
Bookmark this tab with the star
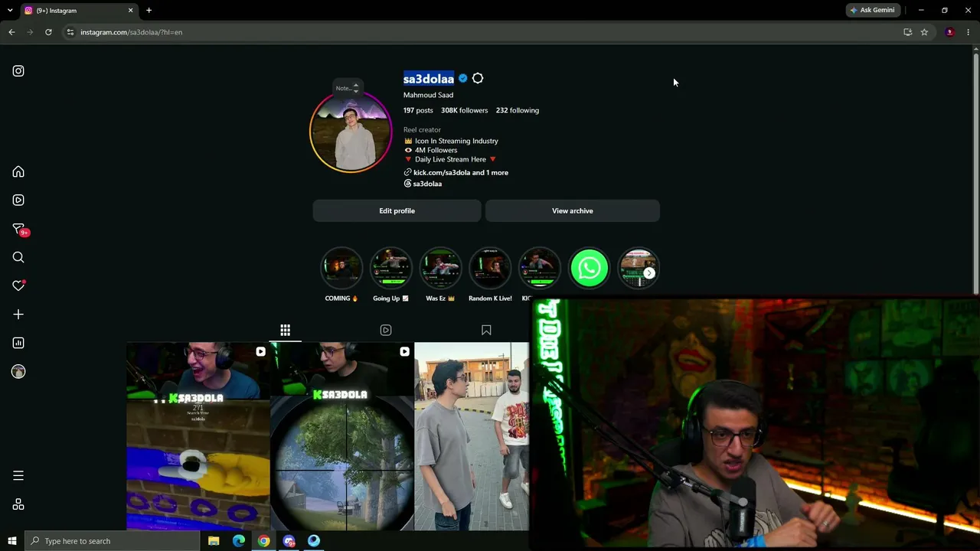(924, 32)
